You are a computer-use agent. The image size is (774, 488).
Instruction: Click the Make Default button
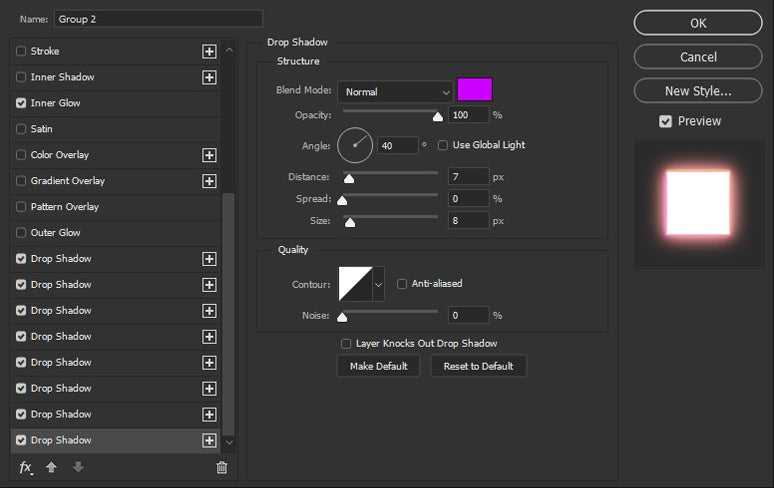point(379,366)
